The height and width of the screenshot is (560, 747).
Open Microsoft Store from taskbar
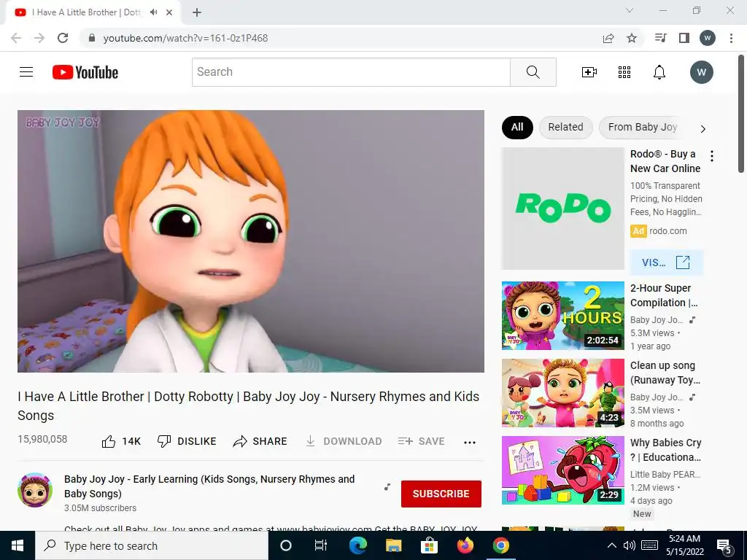click(429, 545)
